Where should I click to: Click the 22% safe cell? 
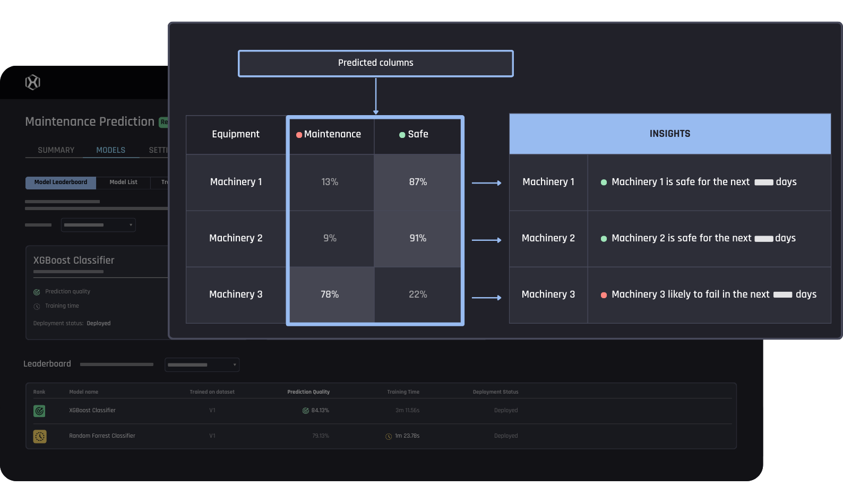[x=418, y=294]
